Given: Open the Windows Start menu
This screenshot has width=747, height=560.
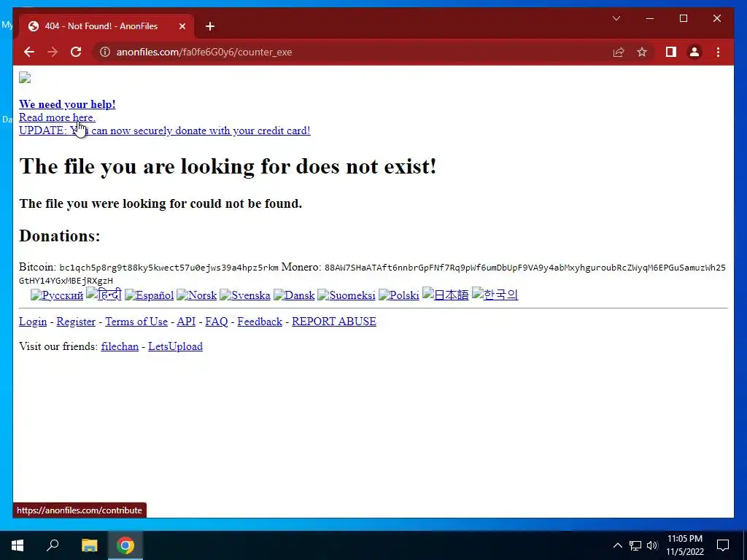Looking at the screenshot, I should (18, 545).
